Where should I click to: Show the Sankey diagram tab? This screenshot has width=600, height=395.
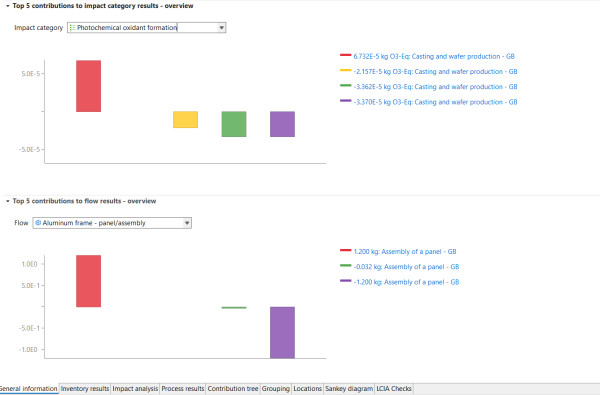(x=349, y=388)
